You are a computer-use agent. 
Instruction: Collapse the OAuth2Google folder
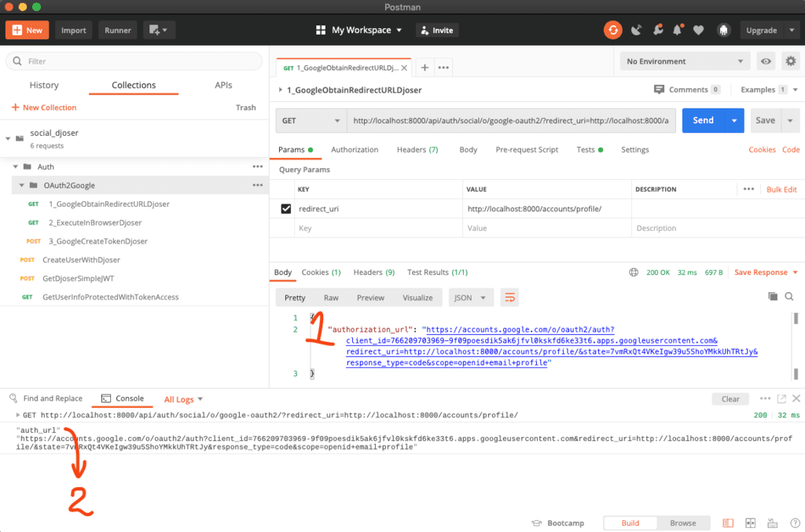point(22,185)
